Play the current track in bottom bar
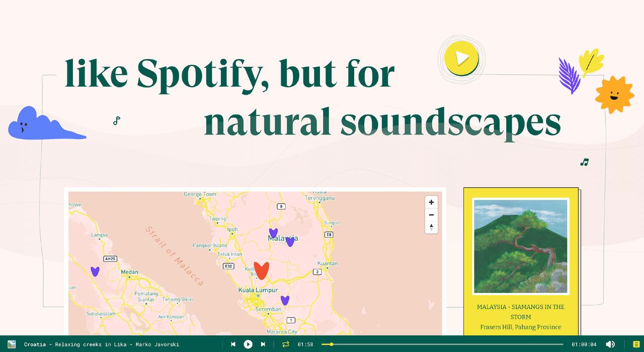The height and width of the screenshot is (352, 644). pos(248,344)
